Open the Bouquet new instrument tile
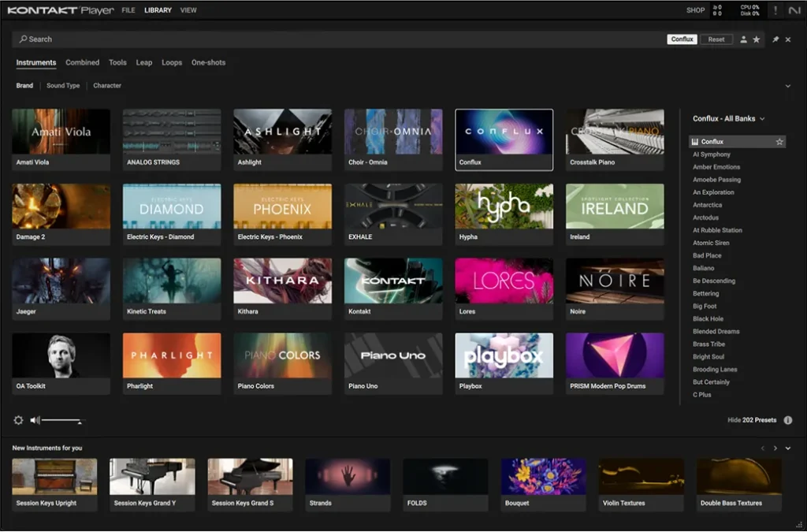The height and width of the screenshot is (532, 807). coord(544,485)
